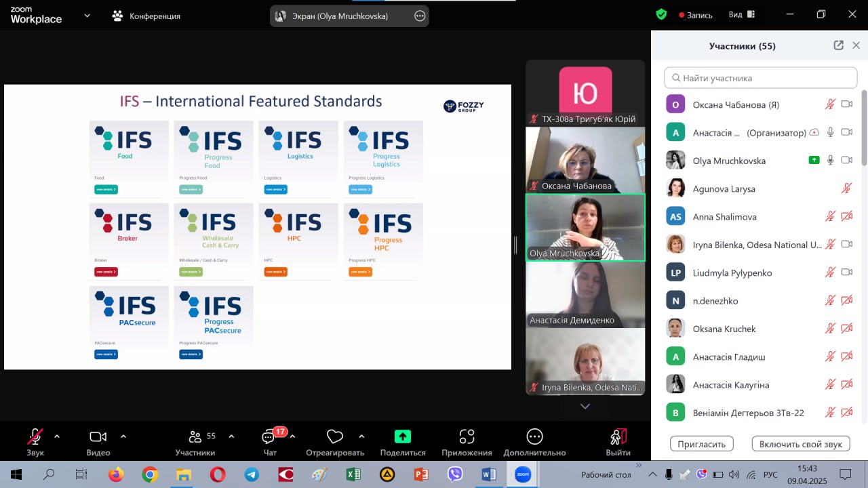Open PowerPoint from the taskbar

421,474
